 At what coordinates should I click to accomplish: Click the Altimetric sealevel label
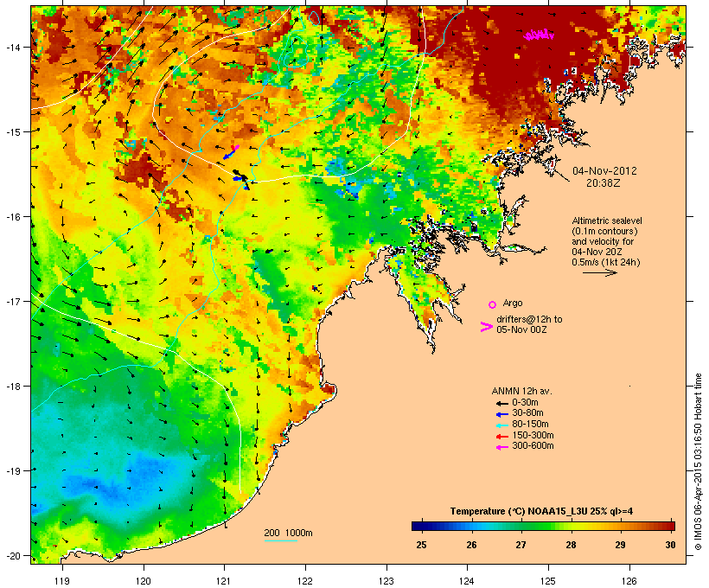pos(607,220)
